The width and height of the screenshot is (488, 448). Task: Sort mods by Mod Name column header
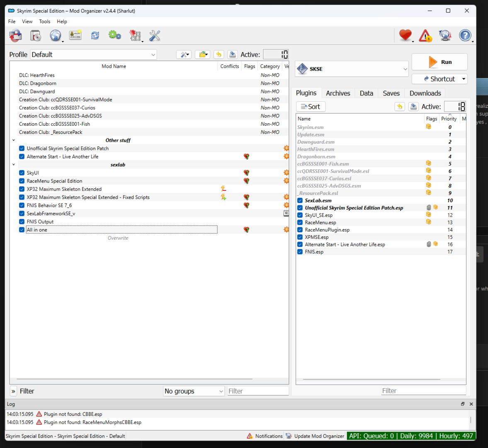114,66
